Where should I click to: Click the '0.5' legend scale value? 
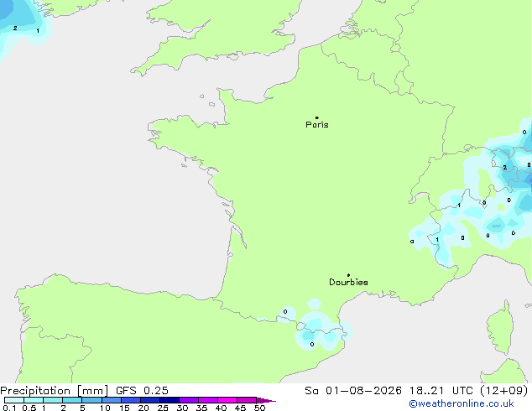[29, 408]
